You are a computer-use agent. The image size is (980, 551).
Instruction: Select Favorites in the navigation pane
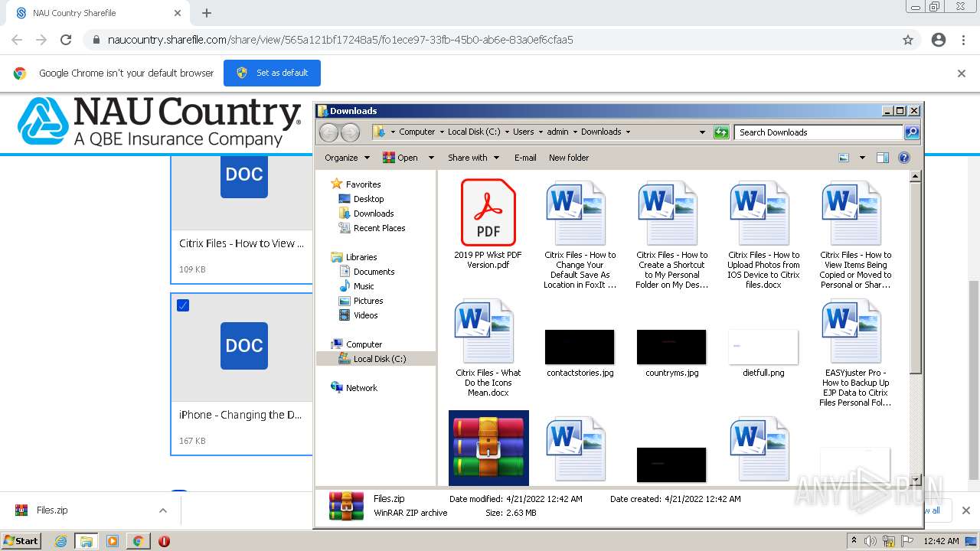[363, 184]
